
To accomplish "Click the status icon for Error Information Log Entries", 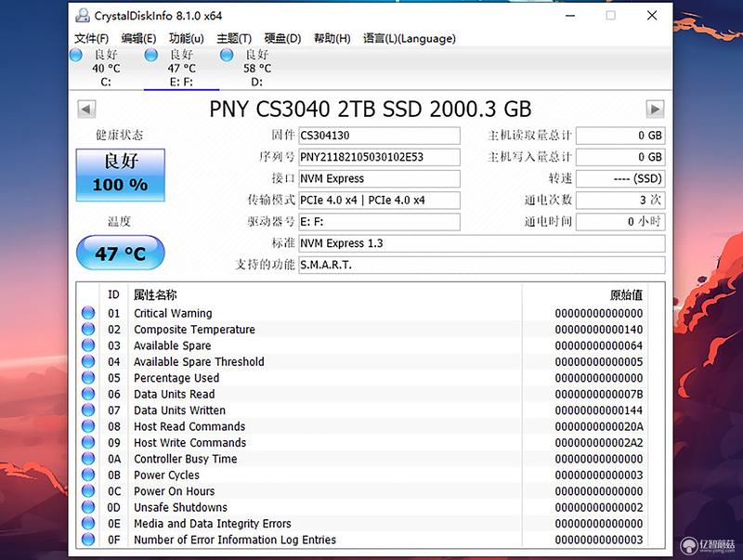I will point(88,540).
